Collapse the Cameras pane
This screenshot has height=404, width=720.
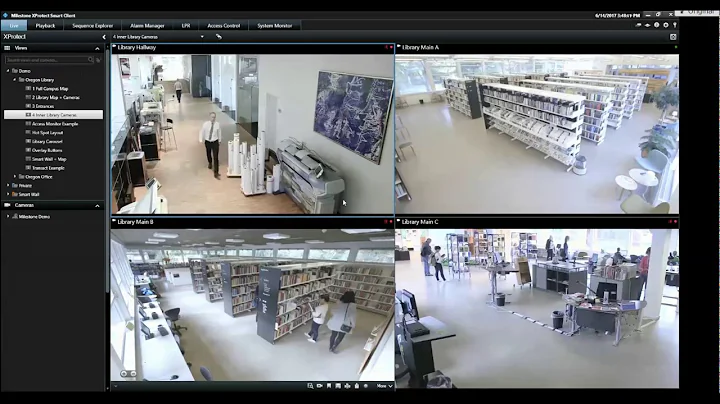click(97, 206)
